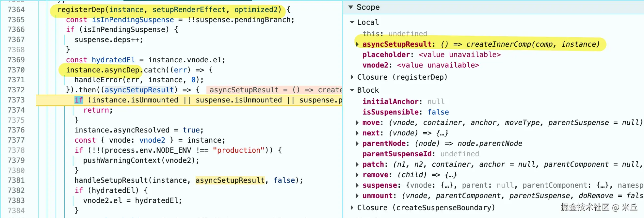Expand the next function entry
Viewport: 644px width, 218px height.
click(357, 133)
